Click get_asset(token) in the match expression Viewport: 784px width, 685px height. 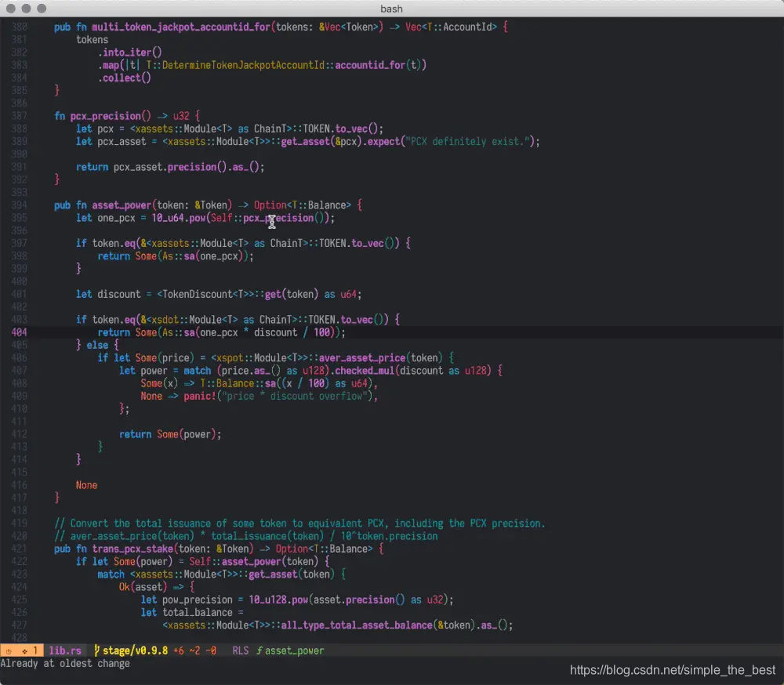(292, 574)
